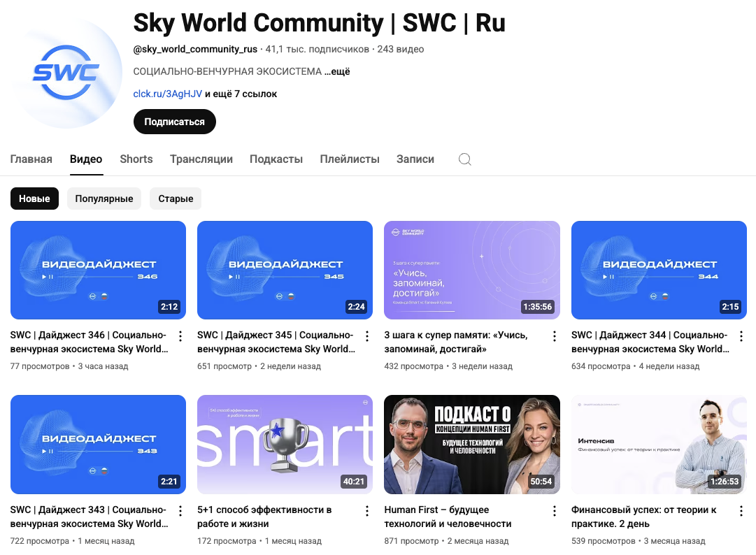Open the Записи tab
The width and height of the screenshot is (756, 555).
coord(415,159)
